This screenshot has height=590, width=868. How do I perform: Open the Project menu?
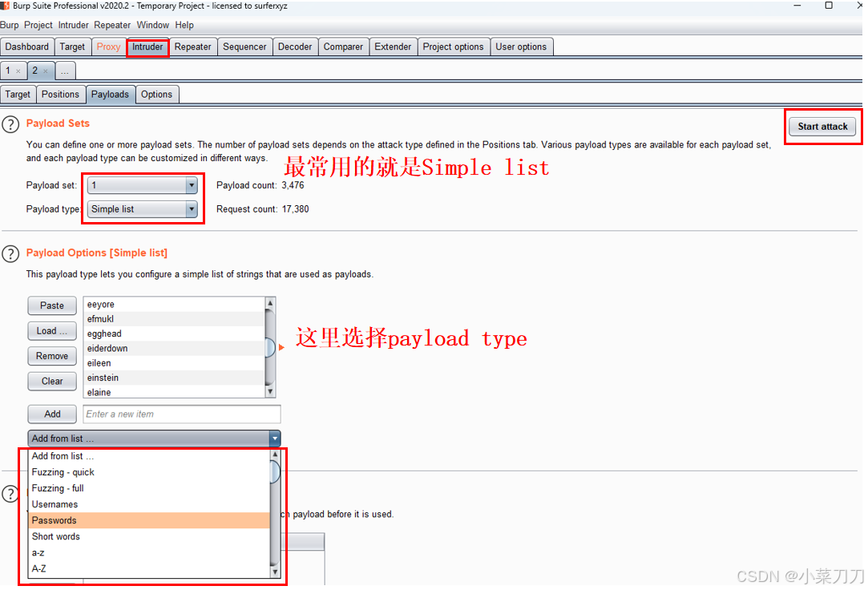[x=38, y=25]
